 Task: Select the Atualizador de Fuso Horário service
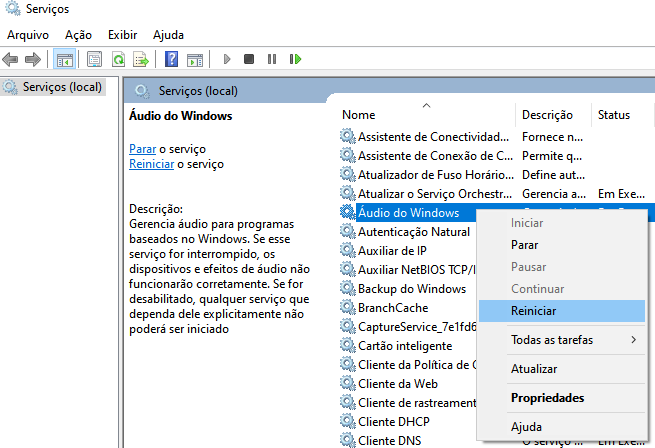coord(436,175)
